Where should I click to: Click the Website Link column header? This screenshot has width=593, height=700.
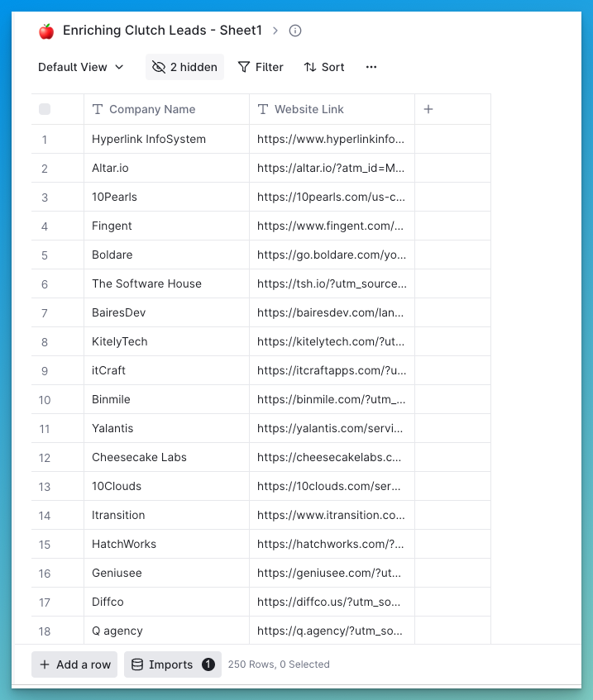(x=332, y=109)
